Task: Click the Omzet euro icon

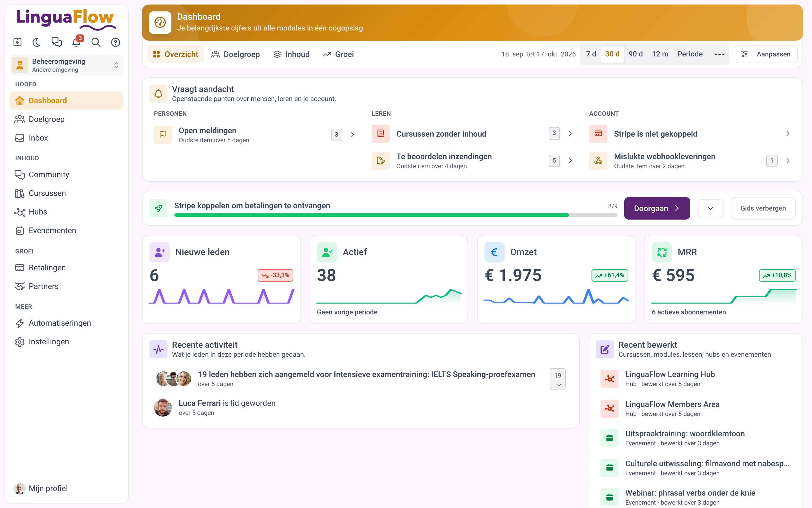Action: (x=495, y=252)
